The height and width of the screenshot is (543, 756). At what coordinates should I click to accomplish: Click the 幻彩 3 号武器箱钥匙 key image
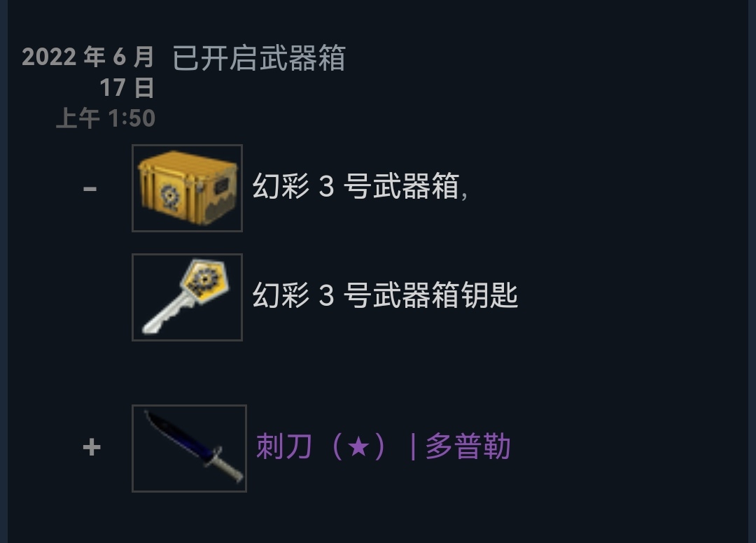coord(187,297)
